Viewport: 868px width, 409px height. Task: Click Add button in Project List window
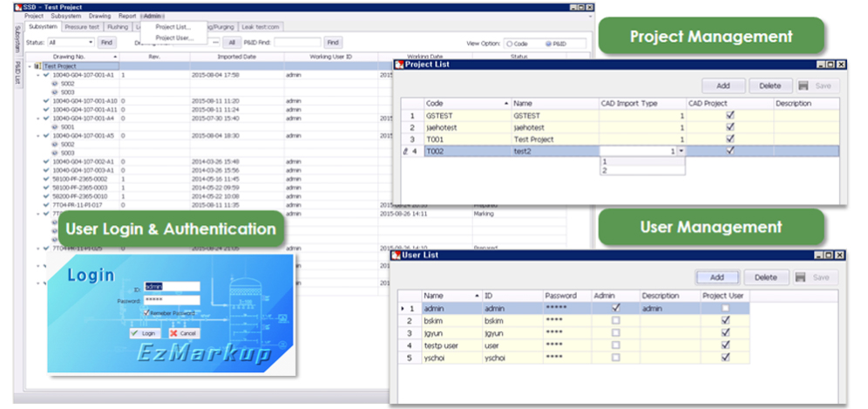(x=722, y=85)
